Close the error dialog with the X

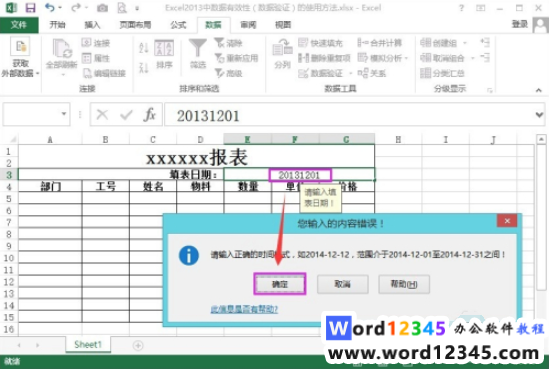[507, 221]
